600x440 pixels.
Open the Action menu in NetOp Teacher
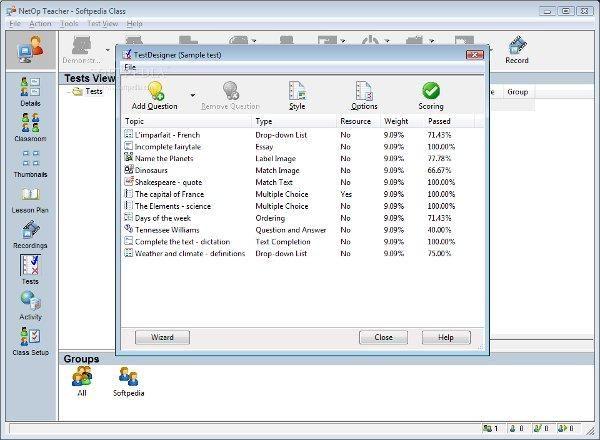[40, 24]
